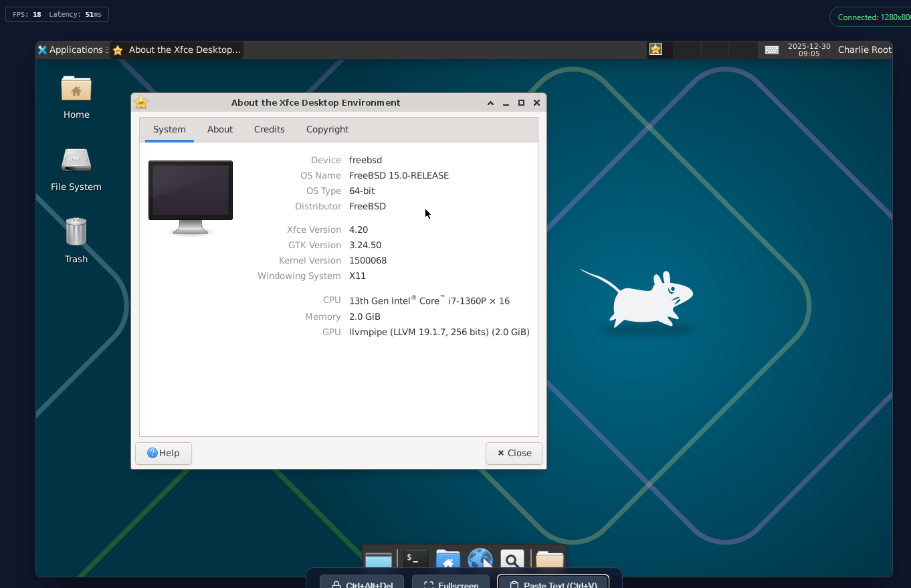The height and width of the screenshot is (588, 911).
Task: Open the directory folder icon in dock
Action: click(550, 559)
